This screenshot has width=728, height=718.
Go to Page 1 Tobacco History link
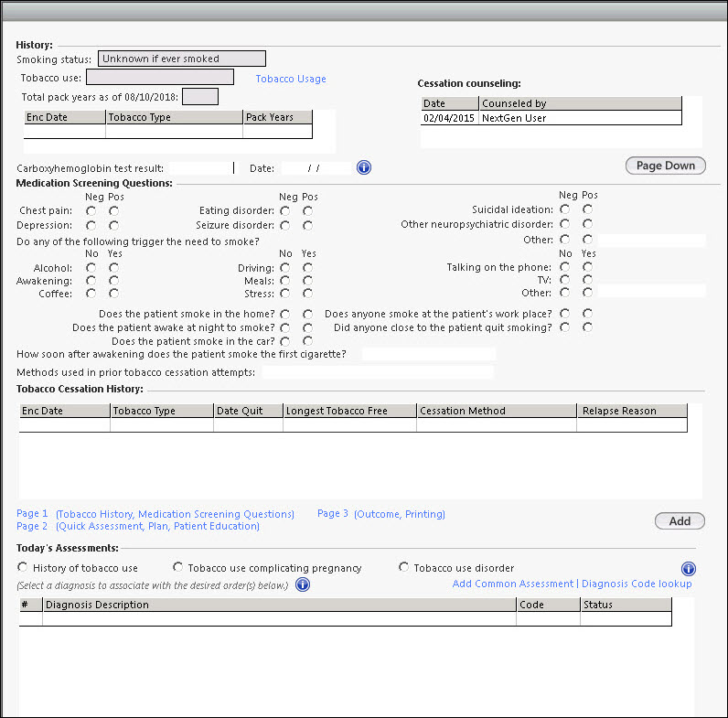(x=155, y=514)
